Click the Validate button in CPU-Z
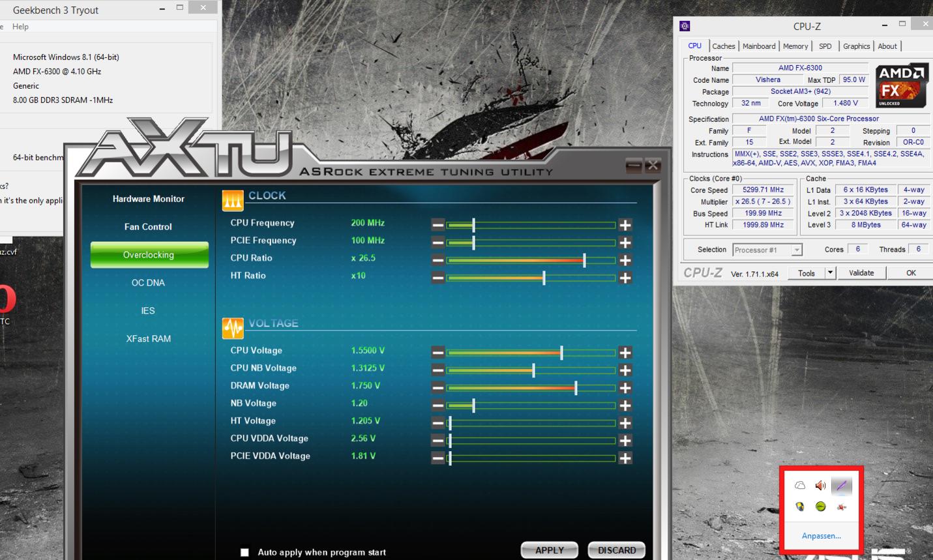The image size is (933, 560). coord(861,273)
